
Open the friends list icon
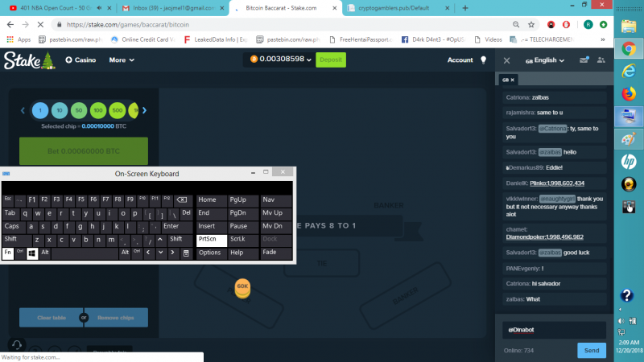click(601, 60)
